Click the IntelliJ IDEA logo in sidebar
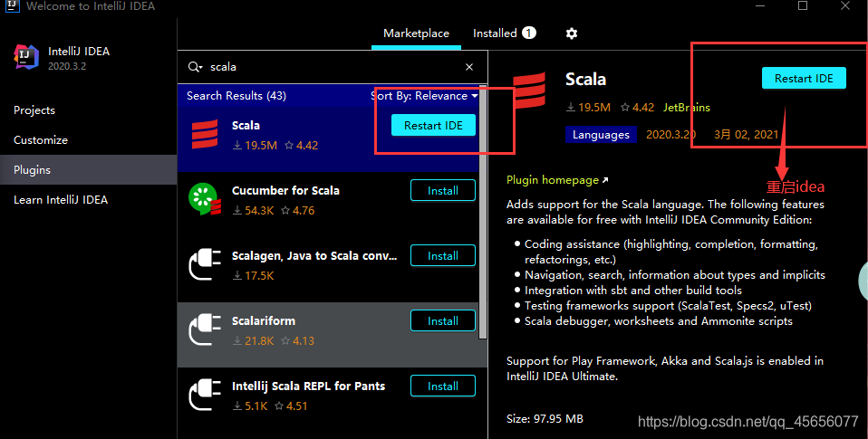Screen dimensions: 868x439 click(x=26, y=57)
